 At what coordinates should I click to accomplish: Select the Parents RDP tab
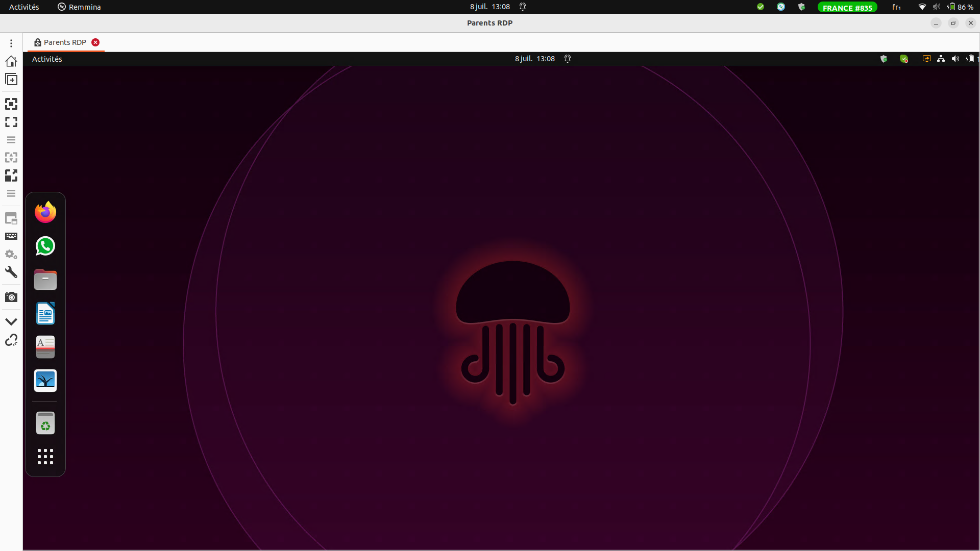click(65, 42)
